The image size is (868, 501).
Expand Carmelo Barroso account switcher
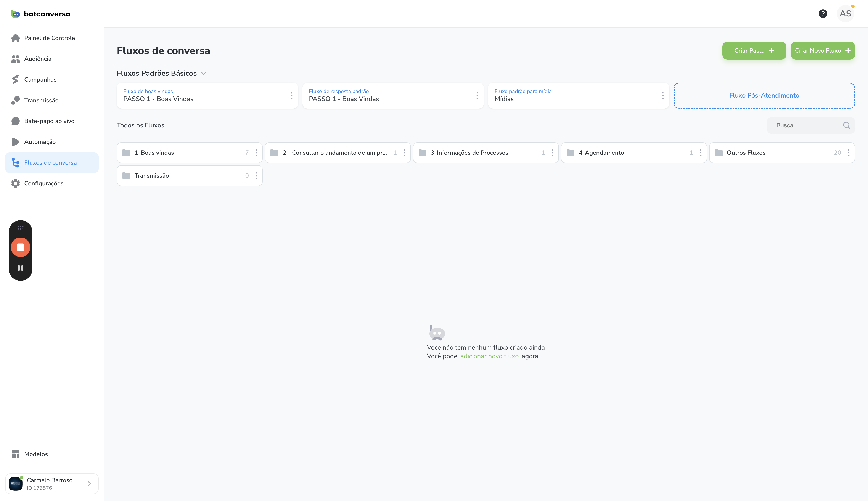tap(89, 483)
